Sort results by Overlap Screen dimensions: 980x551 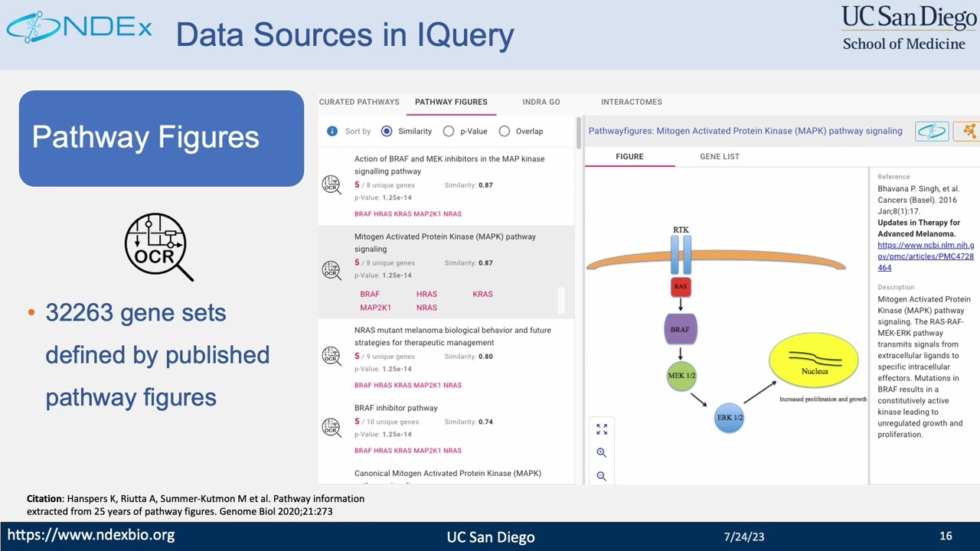click(505, 131)
